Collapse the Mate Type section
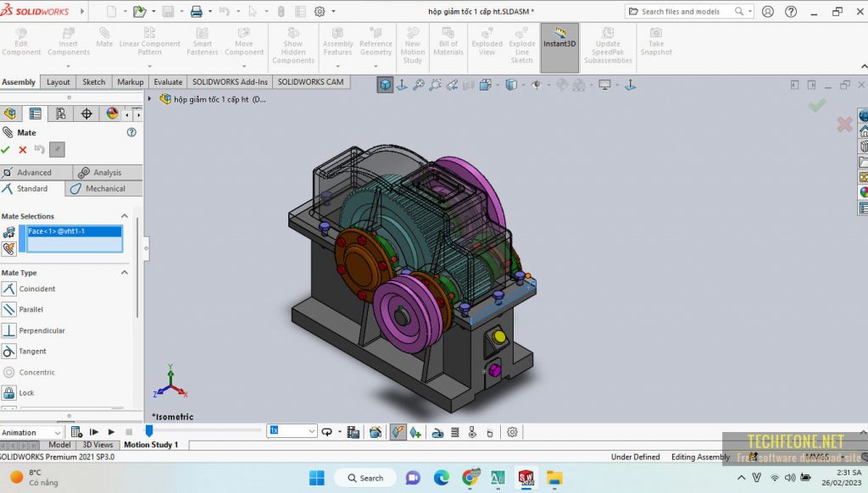 click(x=125, y=272)
